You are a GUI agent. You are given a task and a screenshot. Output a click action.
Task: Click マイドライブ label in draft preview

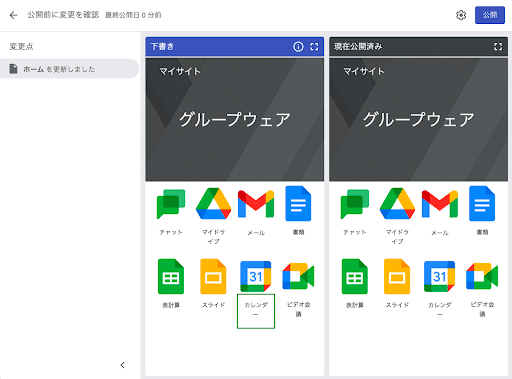coord(213,237)
